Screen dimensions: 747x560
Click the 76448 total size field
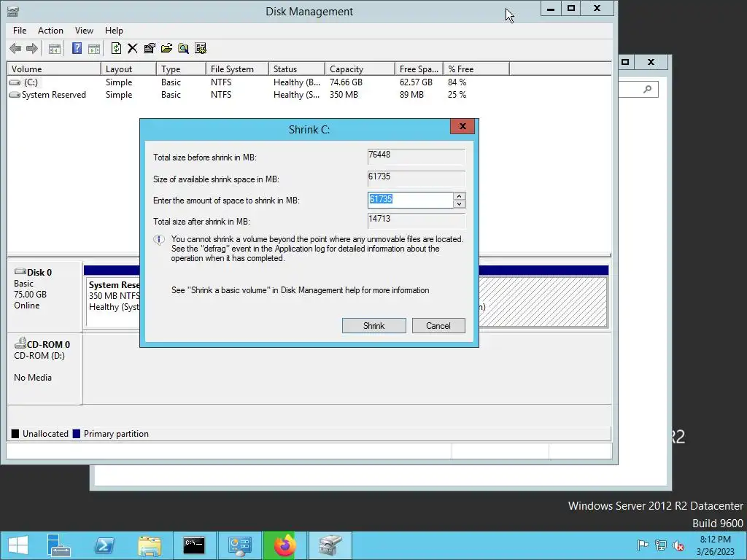417,156
